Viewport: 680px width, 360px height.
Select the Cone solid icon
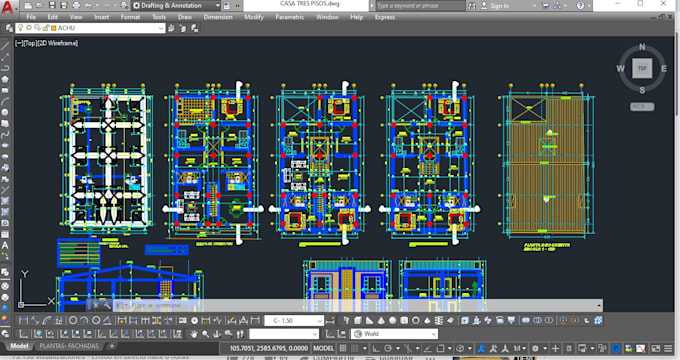pos(381,321)
